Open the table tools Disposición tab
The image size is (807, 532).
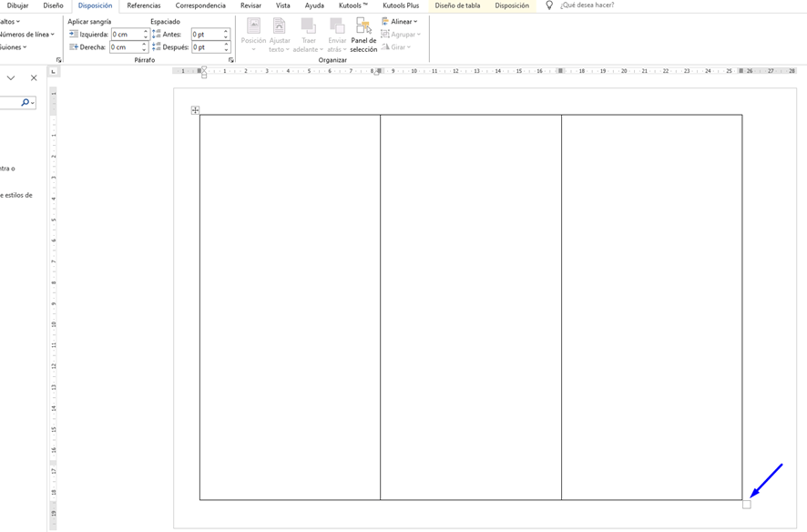[512, 5]
